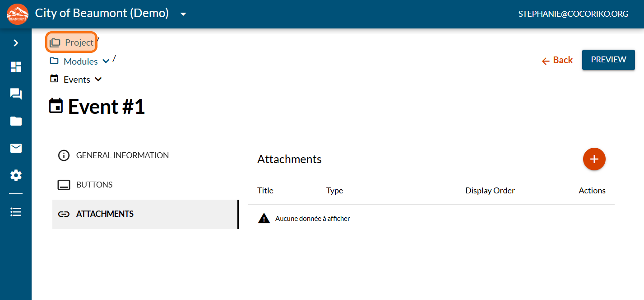
Task: Open the settings gear in sidebar
Action: point(16,175)
